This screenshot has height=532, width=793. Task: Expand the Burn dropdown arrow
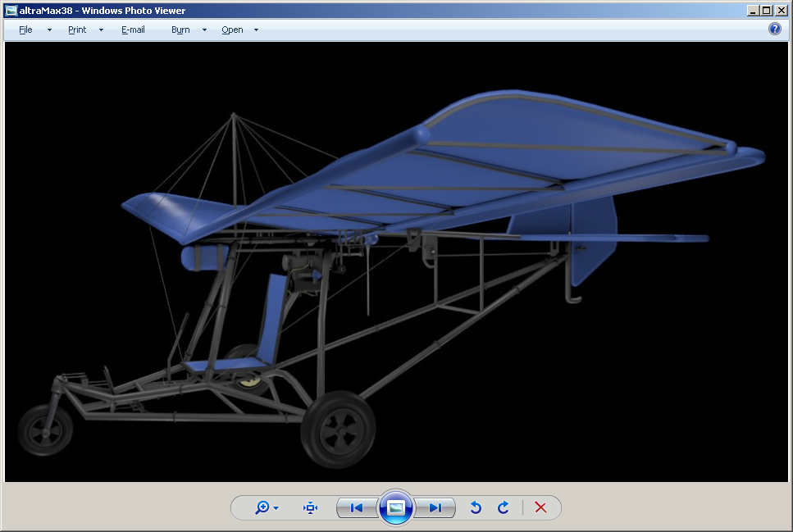[204, 30]
